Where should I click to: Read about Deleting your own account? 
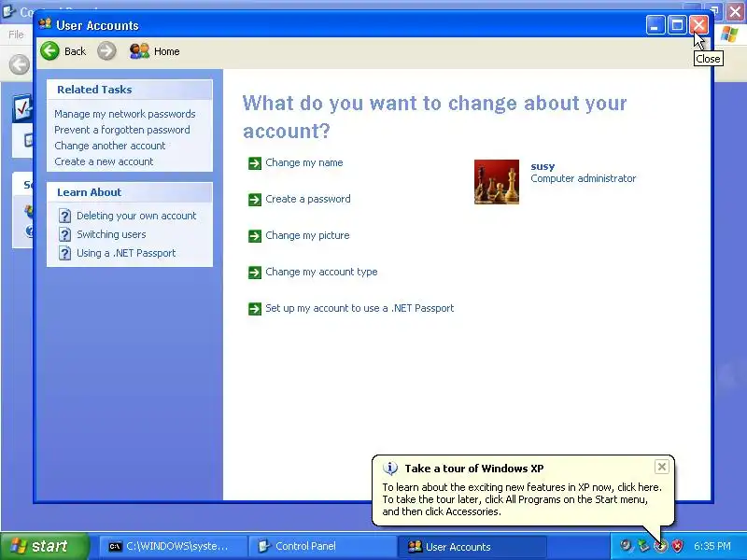coord(136,216)
